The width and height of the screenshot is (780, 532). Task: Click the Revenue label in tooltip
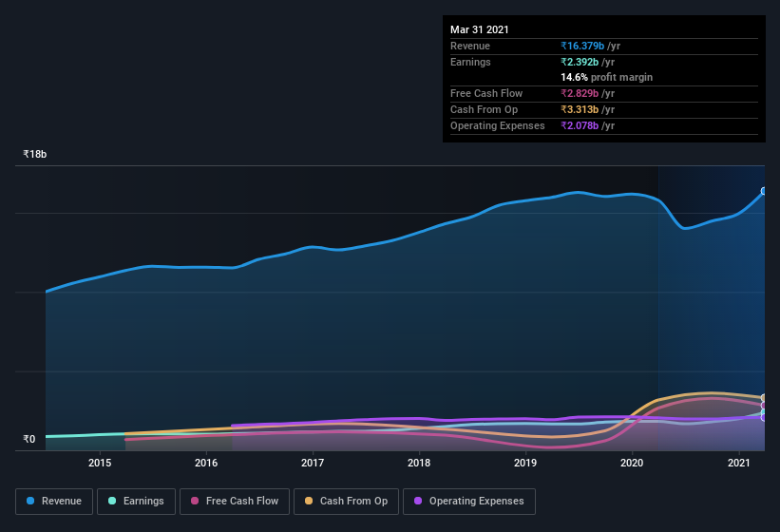point(470,46)
